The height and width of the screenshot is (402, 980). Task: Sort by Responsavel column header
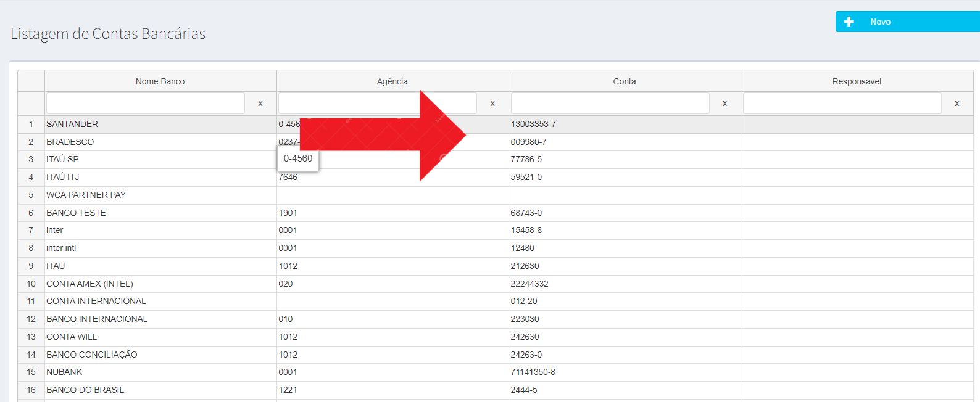(857, 81)
